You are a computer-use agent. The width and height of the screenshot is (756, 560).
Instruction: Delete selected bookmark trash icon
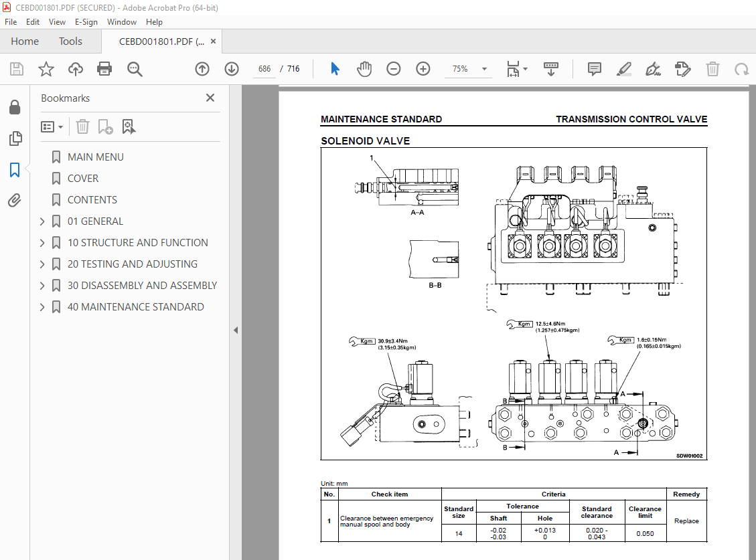point(82,126)
